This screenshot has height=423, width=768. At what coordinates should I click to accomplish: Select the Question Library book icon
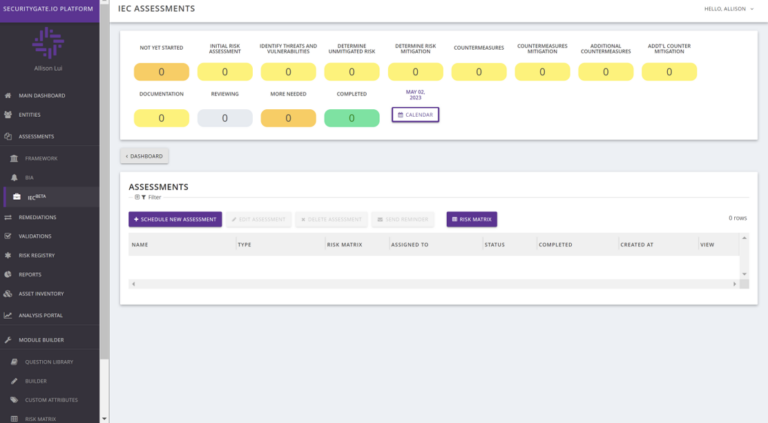pos(14,361)
